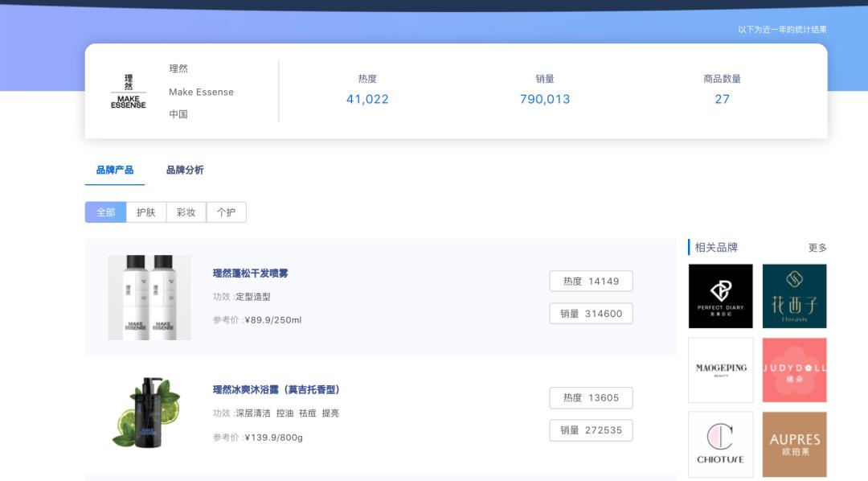Select the 彩妆 makeup filter

186,212
